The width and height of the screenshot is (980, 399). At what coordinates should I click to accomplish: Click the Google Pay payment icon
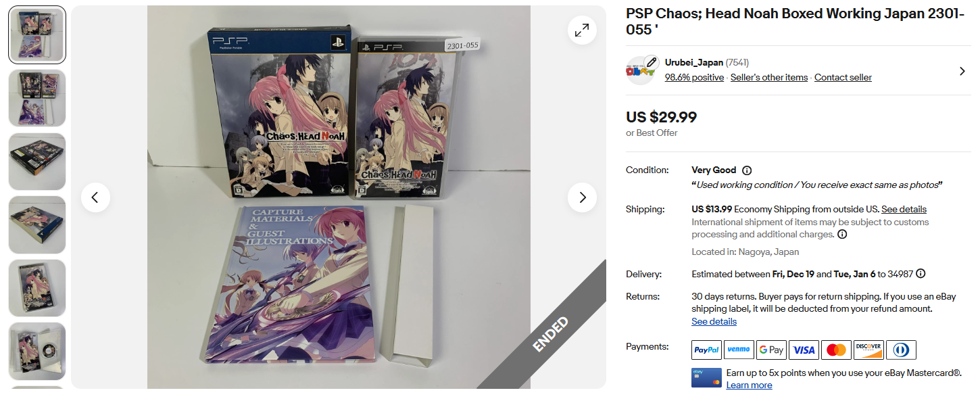[771, 350]
